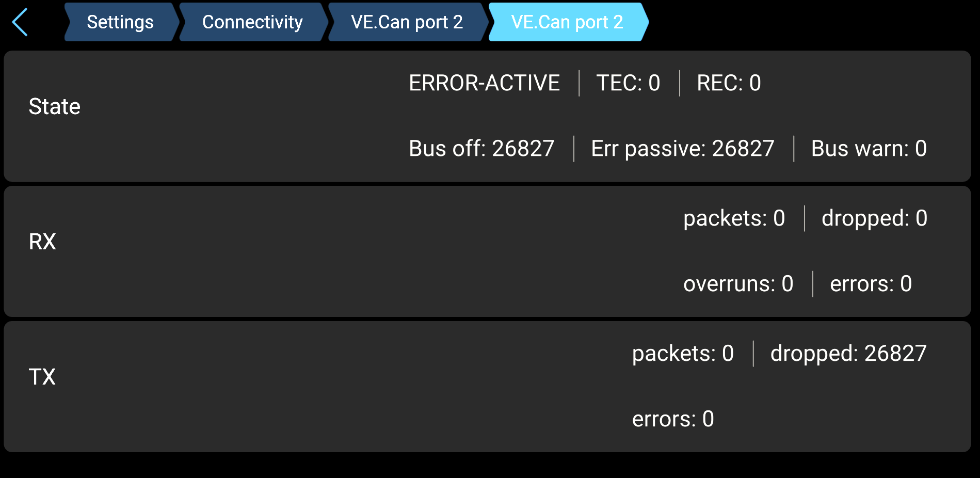Select the ERROR-ACTIVE state value
The image size is (980, 478).
pos(484,83)
